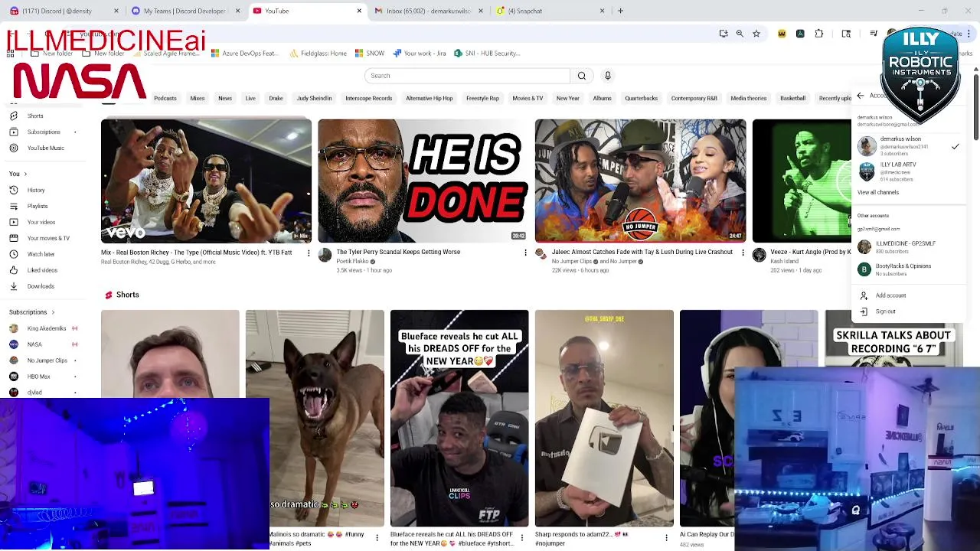
Task: Open the NASA subscription channel
Action: (43, 344)
